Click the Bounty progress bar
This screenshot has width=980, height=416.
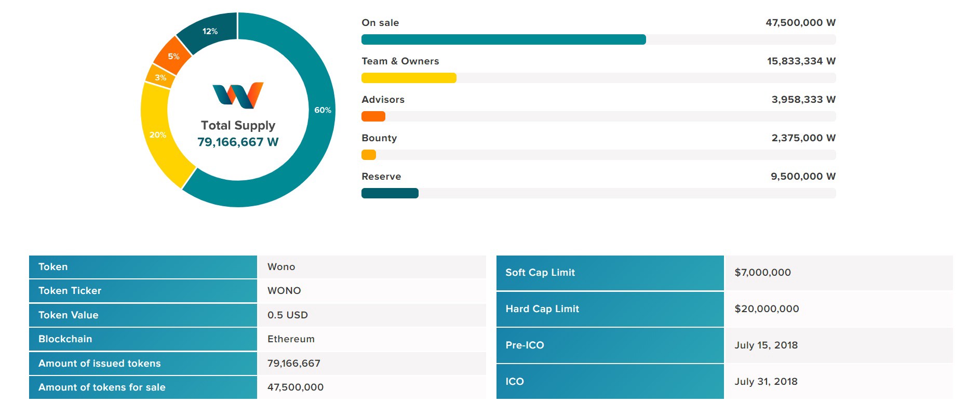pos(369,155)
